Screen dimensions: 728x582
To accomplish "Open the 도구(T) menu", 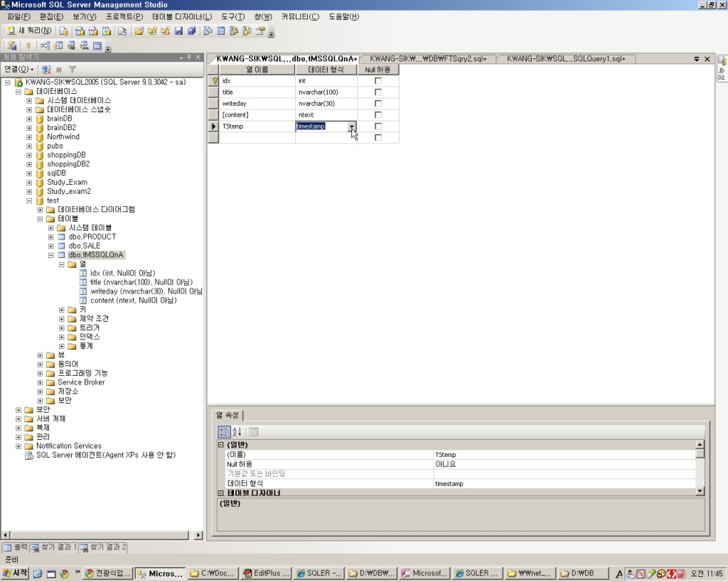I will 232,17.
